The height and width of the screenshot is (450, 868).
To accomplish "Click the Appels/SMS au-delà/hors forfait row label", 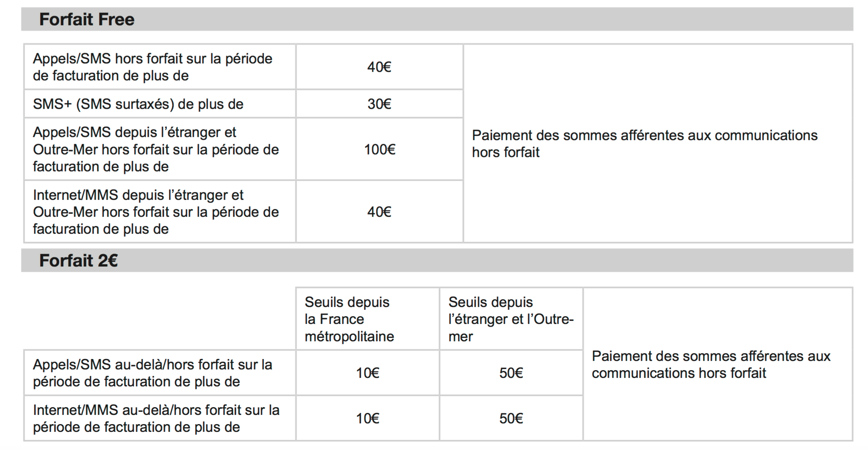I will 152,373.
